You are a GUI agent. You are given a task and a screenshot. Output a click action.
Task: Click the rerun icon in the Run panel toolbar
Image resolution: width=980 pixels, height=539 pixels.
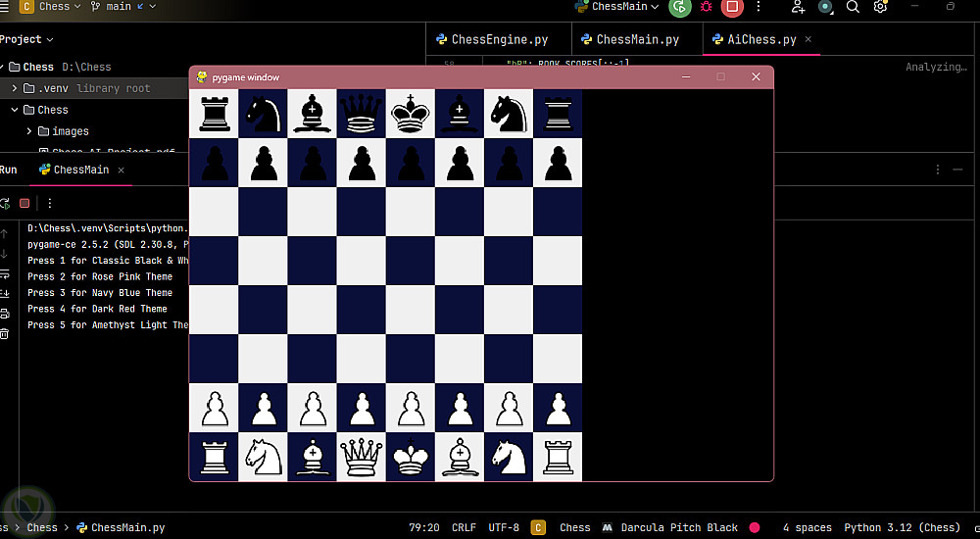5,203
